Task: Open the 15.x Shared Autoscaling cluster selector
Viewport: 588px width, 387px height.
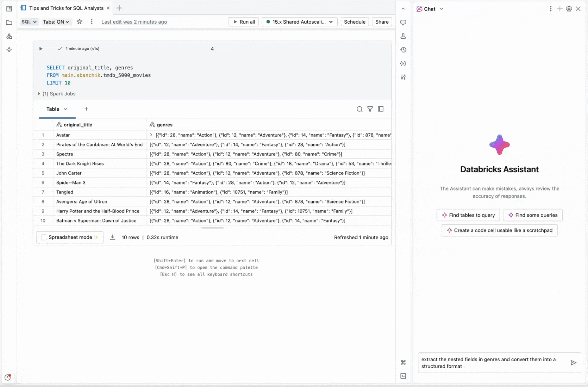Action: click(299, 21)
